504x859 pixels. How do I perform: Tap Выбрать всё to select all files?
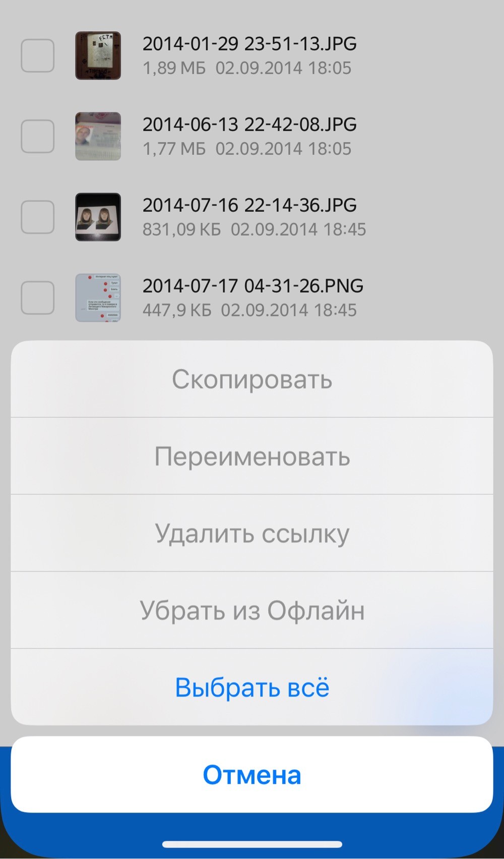[x=252, y=688]
